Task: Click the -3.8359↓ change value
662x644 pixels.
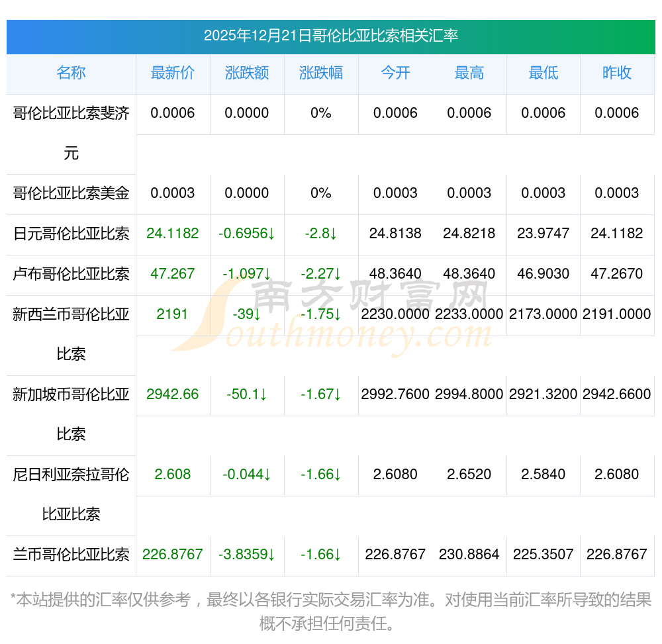Action: pyautogui.click(x=246, y=555)
